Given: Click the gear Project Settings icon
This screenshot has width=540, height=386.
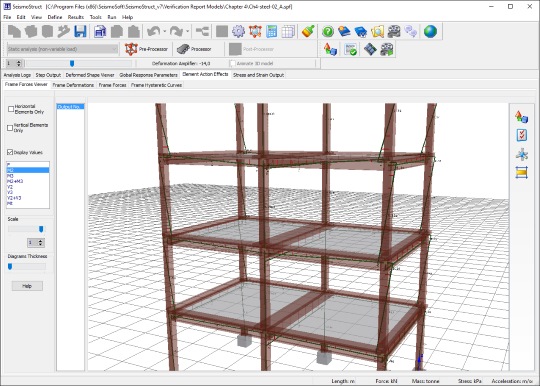Looking at the screenshot, I should (238, 31).
